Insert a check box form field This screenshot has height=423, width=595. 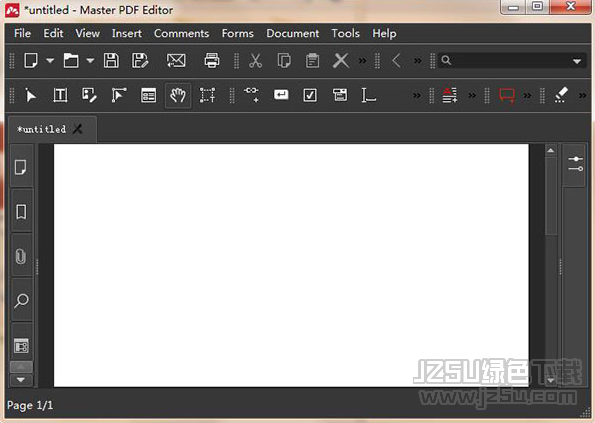tap(310, 95)
